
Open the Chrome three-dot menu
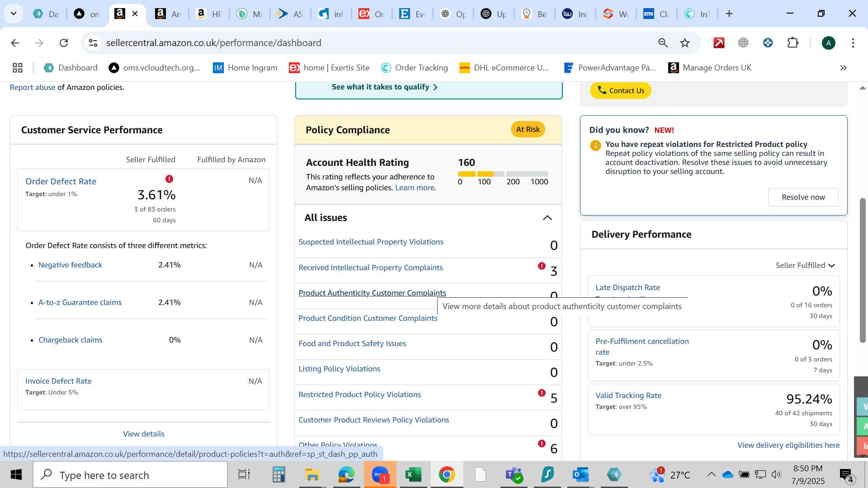[x=853, y=43]
